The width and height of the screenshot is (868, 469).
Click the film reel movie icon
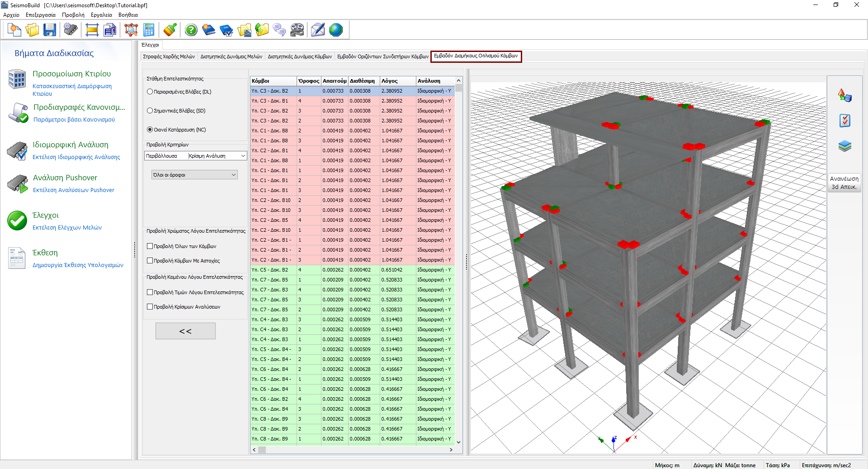click(x=297, y=30)
